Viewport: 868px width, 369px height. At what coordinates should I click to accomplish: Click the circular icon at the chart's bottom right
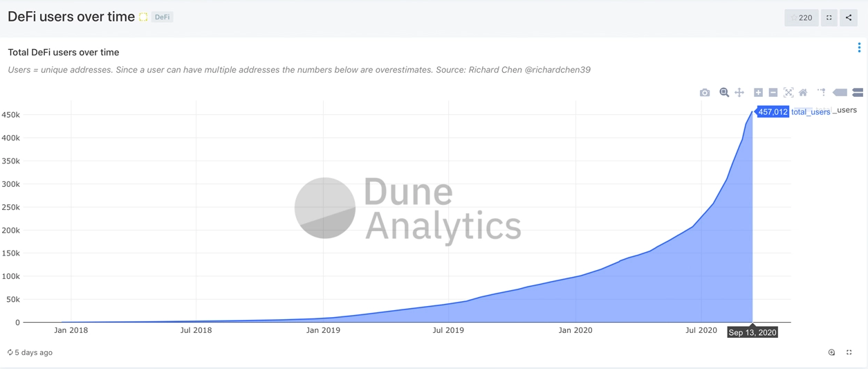point(832,352)
